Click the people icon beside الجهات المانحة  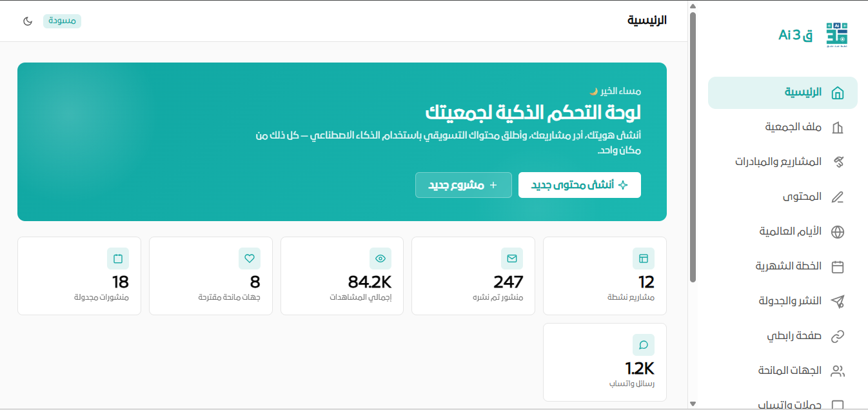(x=838, y=371)
